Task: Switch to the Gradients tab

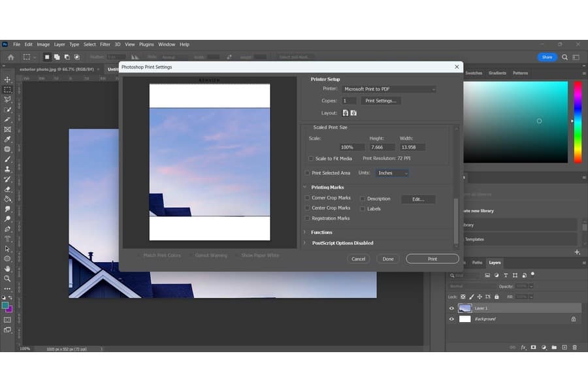Action: coord(498,73)
